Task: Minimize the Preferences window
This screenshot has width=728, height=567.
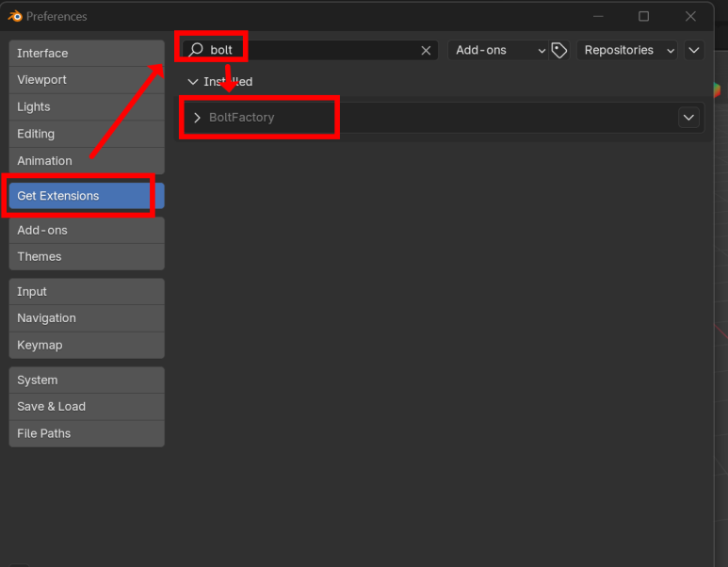Action: click(x=598, y=16)
